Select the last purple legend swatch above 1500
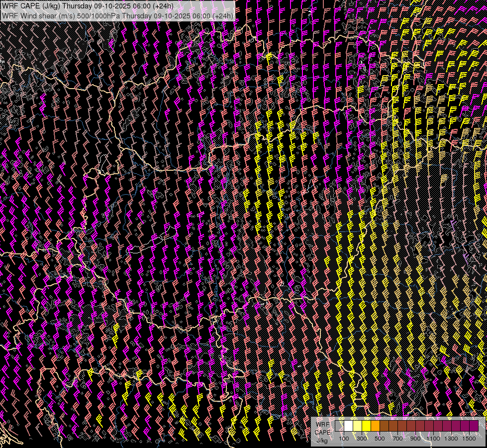The image size is (487, 448). click(474, 426)
